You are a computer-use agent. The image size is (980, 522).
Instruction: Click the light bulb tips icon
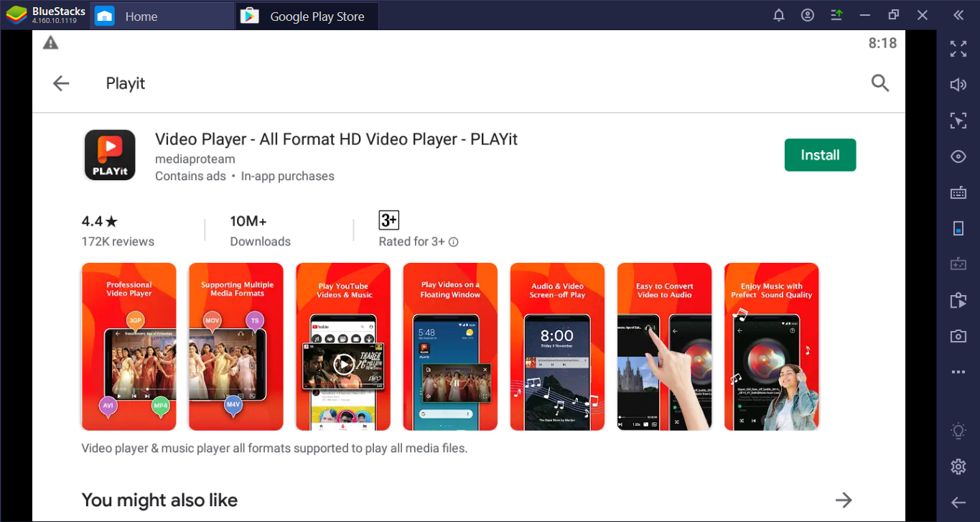click(x=958, y=431)
